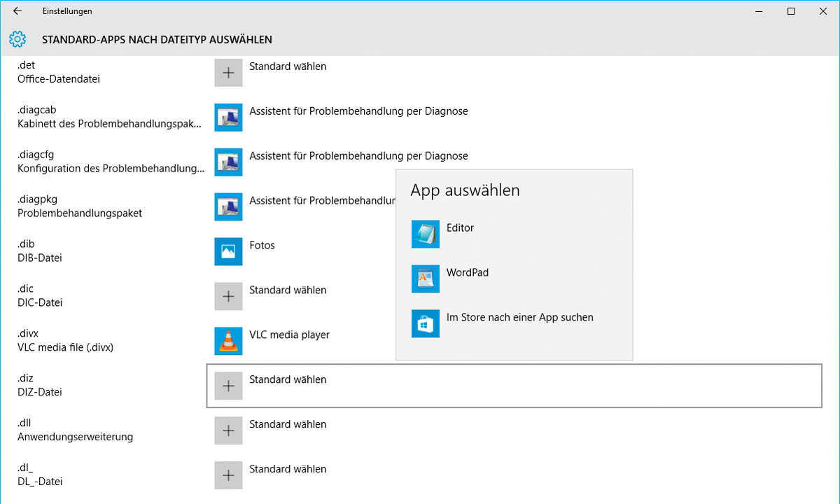Click the Fotos app icon for .dib
This screenshot has height=504, width=840.
click(x=228, y=251)
